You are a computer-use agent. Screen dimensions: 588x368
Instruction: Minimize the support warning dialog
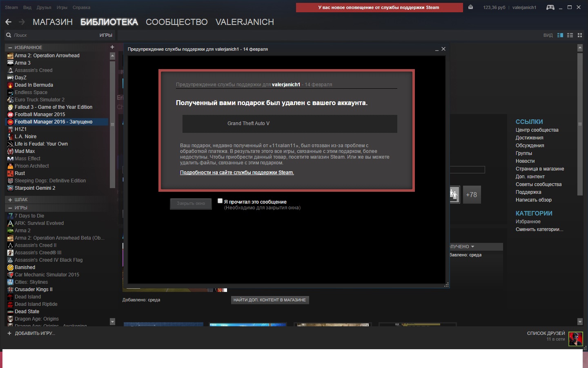pos(437,49)
